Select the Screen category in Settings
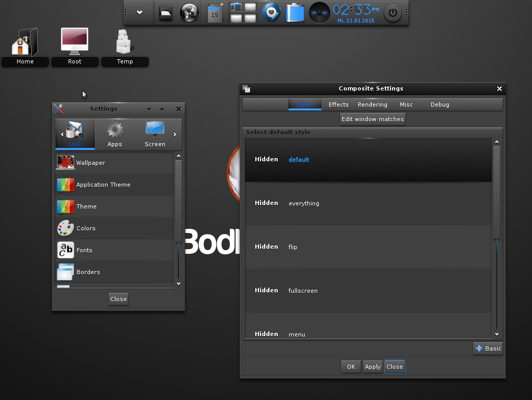Image resolution: width=532 pixels, height=400 pixels. (x=155, y=134)
